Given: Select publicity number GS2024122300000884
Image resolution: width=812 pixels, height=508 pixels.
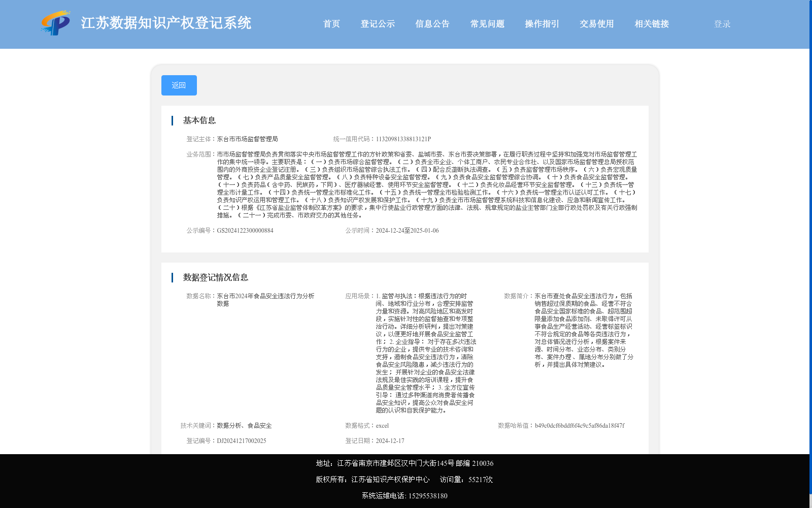Looking at the screenshot, I should 245,231.
